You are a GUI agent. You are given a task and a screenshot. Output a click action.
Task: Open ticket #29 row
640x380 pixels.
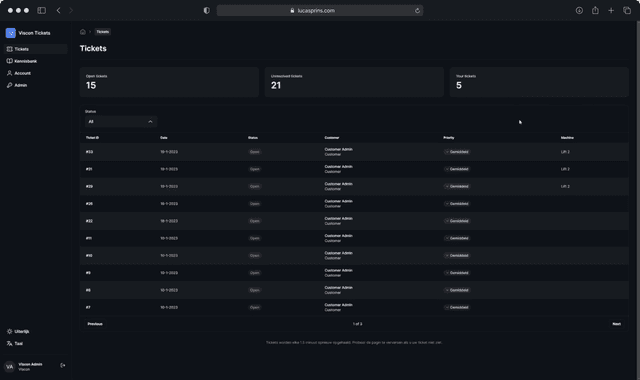[354, 186]
